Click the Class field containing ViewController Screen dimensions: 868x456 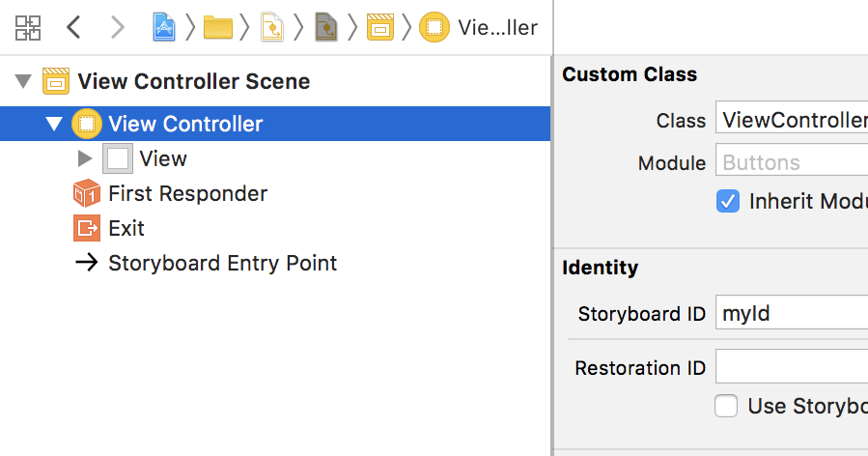(792, 120)
